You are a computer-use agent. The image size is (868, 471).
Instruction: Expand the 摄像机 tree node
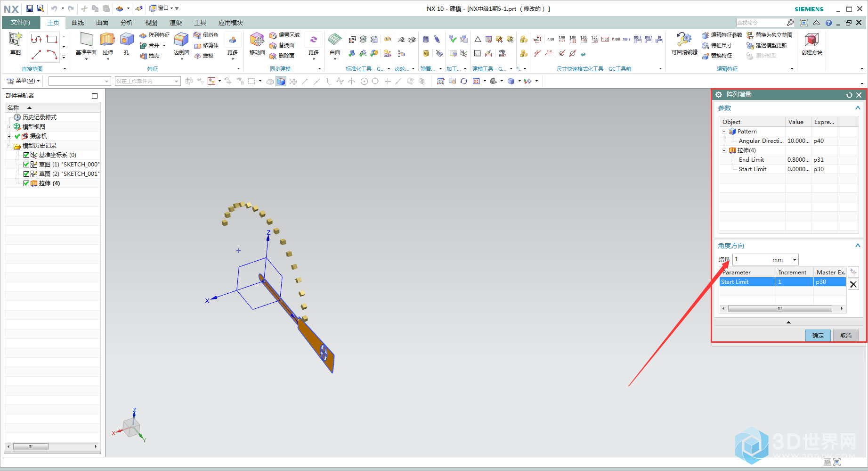click(9, 136)
